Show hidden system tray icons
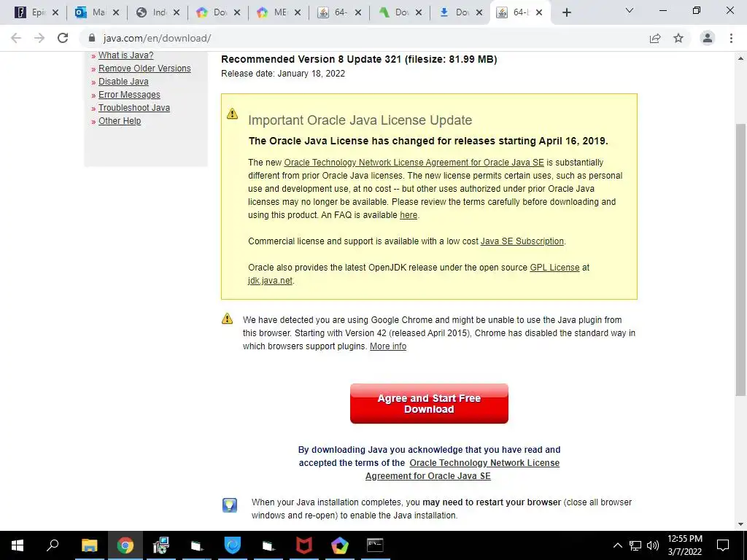The image size is (747, 560). 617,545
